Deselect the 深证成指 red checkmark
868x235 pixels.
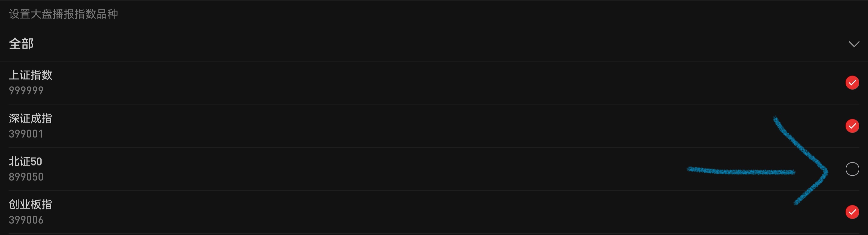(852, 126)
